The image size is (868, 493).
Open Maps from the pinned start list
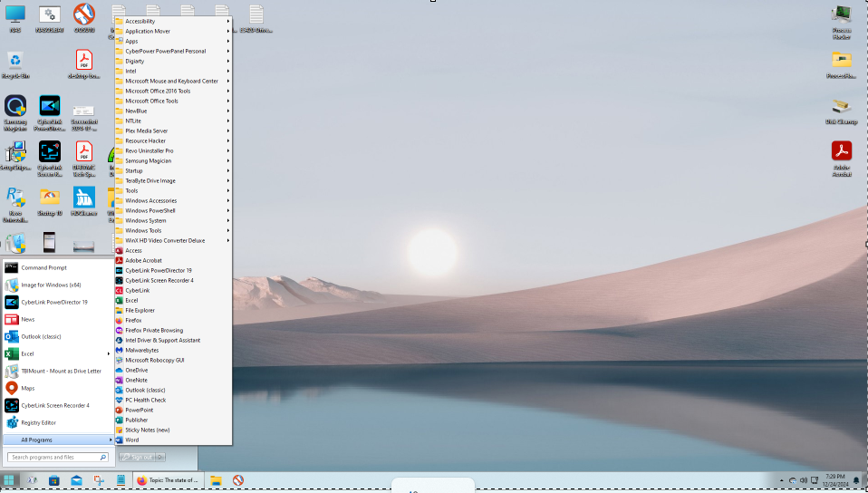(58, 388)
